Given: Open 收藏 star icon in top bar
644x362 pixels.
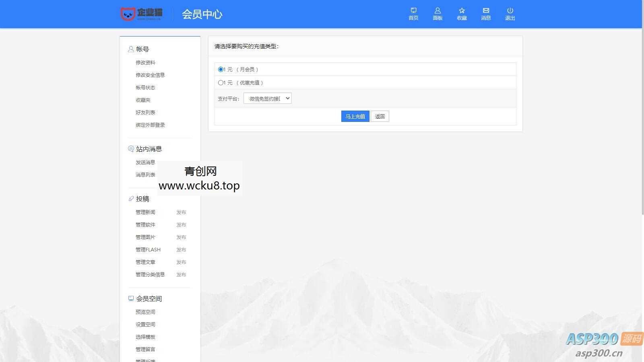Looking at the screenshot, I should [x=461, y=13].
